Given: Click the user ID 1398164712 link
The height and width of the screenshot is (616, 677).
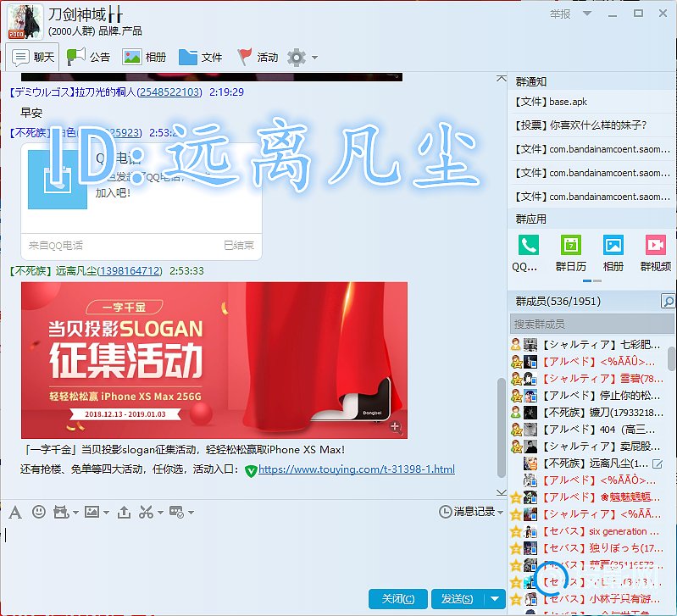Looking at the screenshot, I should tap(130, 271).
